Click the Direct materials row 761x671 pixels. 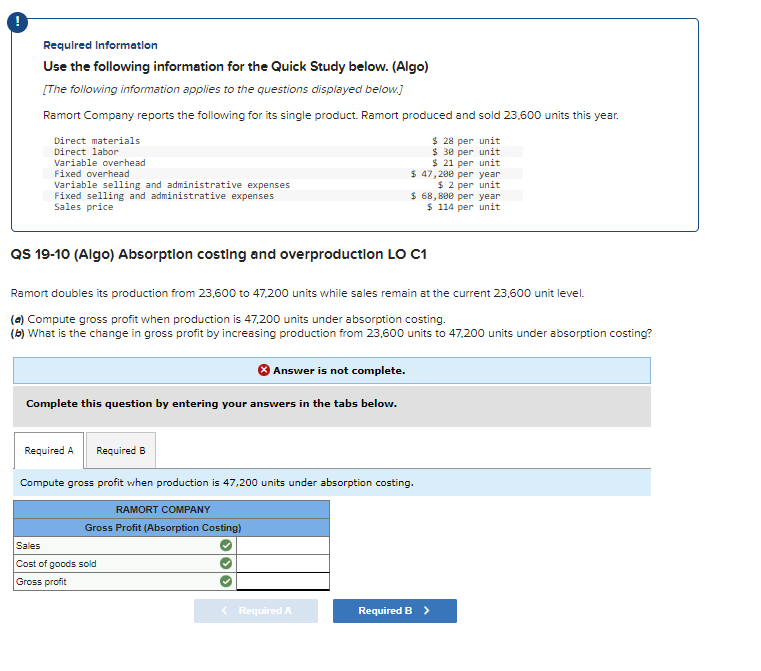point(282,141)
